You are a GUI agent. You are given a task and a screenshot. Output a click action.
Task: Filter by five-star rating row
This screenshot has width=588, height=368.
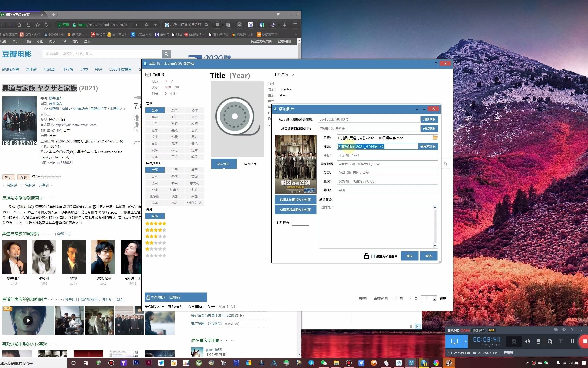click(x=156, y=223)
